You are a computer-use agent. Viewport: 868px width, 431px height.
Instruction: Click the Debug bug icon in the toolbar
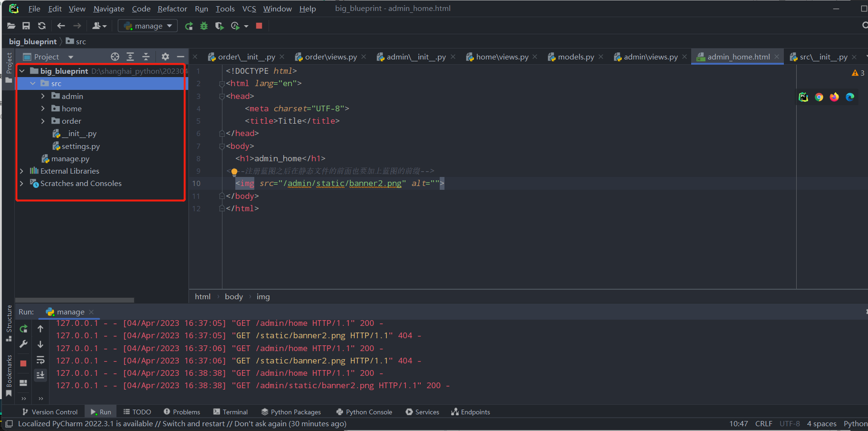[204, 26]
